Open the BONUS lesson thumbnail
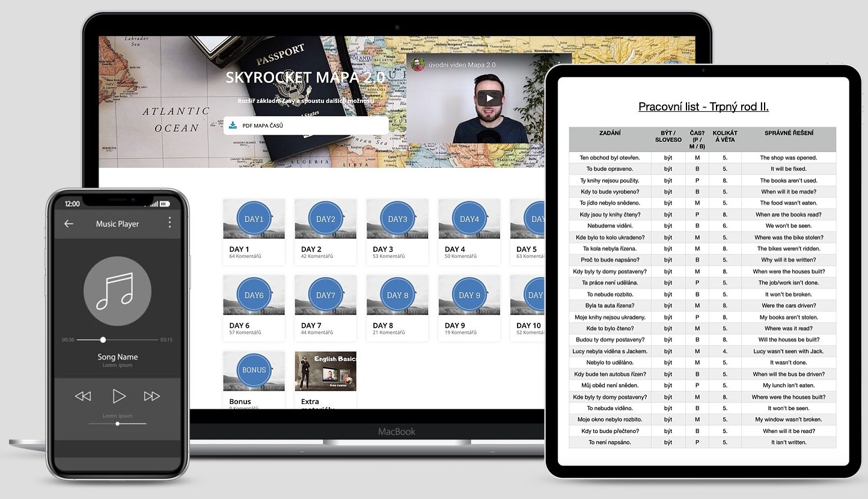The image size is (868, 499). pos(254,371)
